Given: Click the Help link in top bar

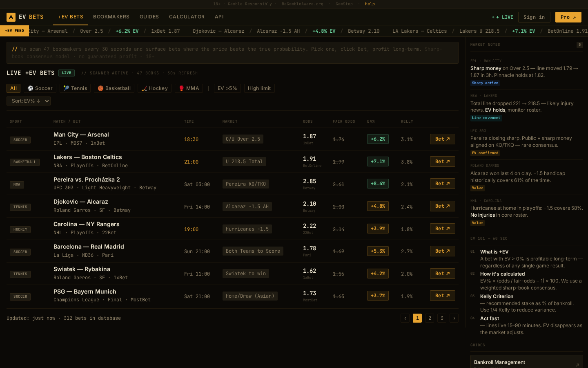Looking at the screenshot, I should pos(370,4).
